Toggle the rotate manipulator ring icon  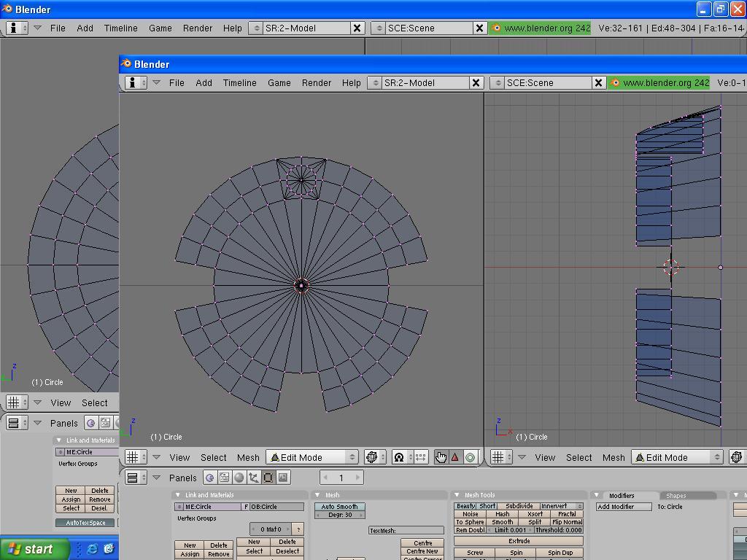pyautogui.click(x=470, y=458)
